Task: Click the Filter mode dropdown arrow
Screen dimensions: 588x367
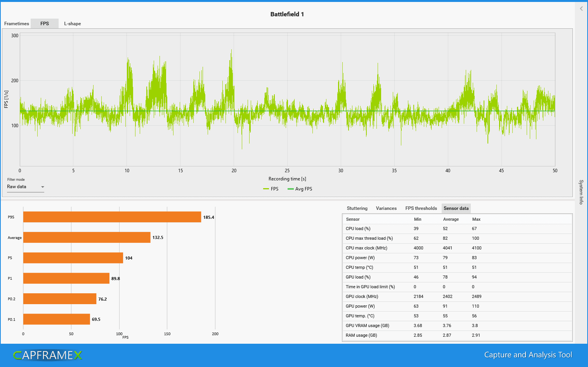Action: tap(43, 187)
